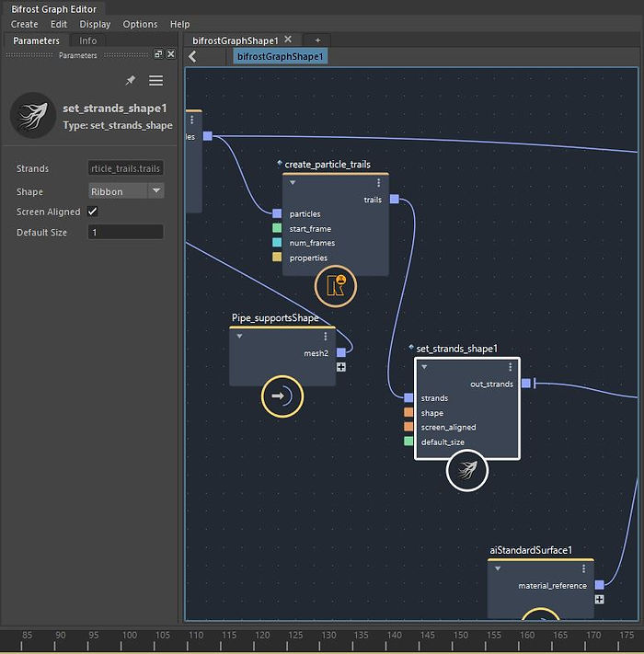The width and height of the screenshot is (644, 654).
Task: Click the create_particle_trails compound badge icon
Action: click(x=336, y=287)
